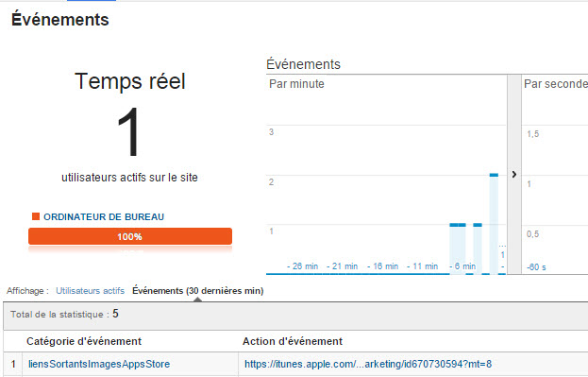Viewport: 588px width, 377px height.
Task: Click the -21 min axis label
Action: point(342,266)
